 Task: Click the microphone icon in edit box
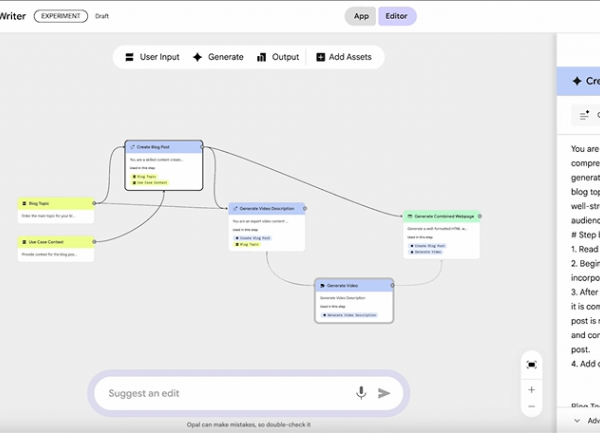(361, 393)
